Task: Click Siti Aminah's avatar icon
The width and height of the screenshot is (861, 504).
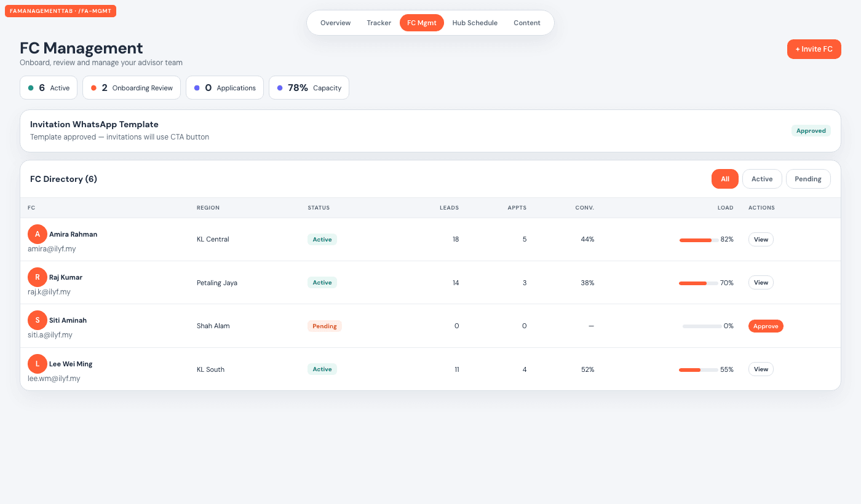Action: pyautogui.click(x=38, y=320)
